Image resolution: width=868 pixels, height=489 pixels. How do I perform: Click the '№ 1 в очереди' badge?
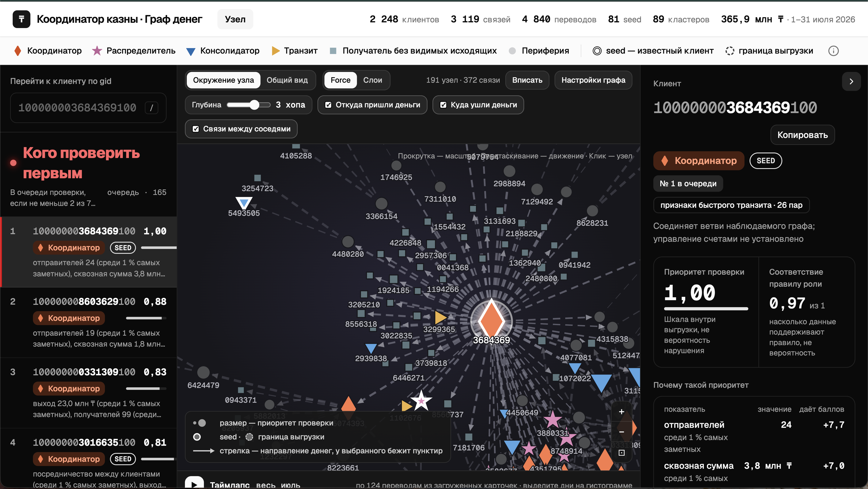tap(688, 184)
